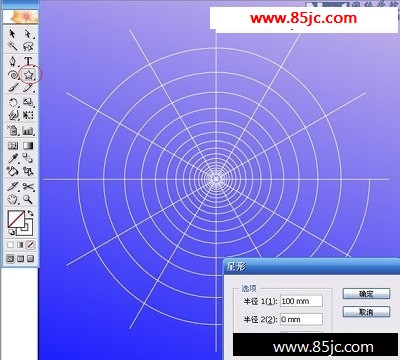The width and height of the screenshot is (400, 360).
Task: Select the Blend tool
Action: [x=28, y=158]
